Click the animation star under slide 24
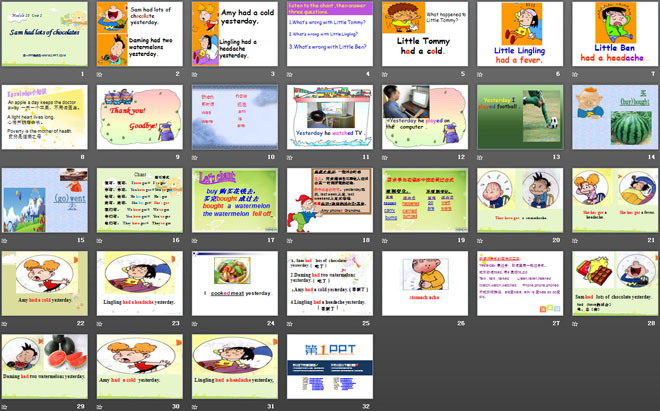The image size is (660, 411). (195, 324)
